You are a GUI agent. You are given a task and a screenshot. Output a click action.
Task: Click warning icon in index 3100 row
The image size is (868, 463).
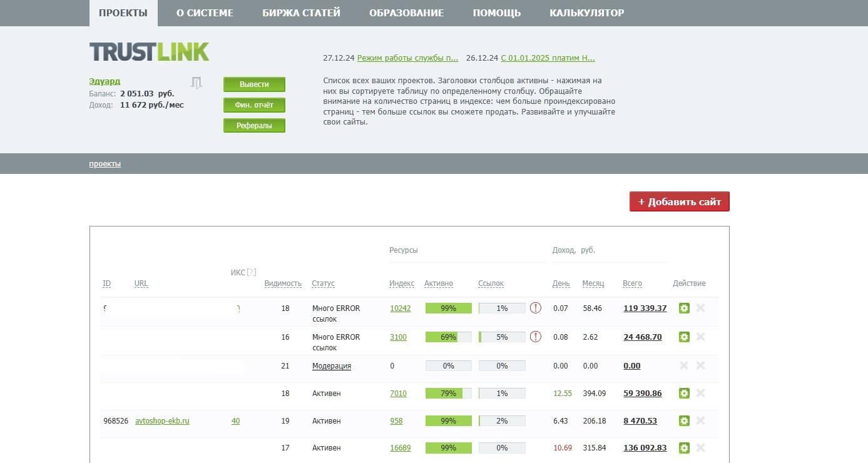coord(536,337)
